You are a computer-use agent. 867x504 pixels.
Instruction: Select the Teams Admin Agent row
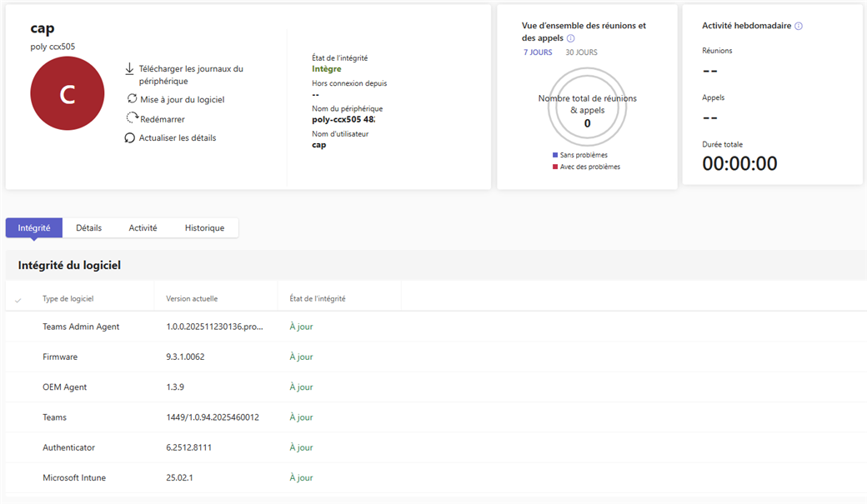(x=81, y=327)
